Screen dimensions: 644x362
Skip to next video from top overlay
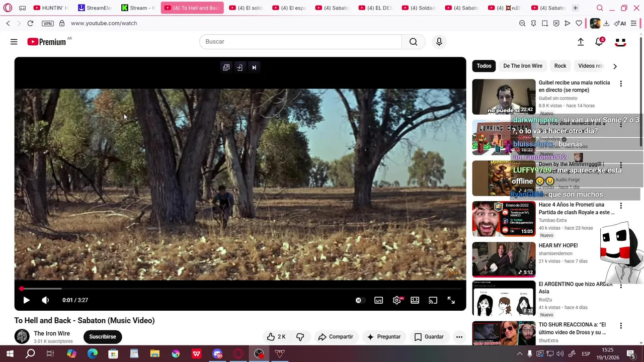pyautogui.click(x=254, y=67)
